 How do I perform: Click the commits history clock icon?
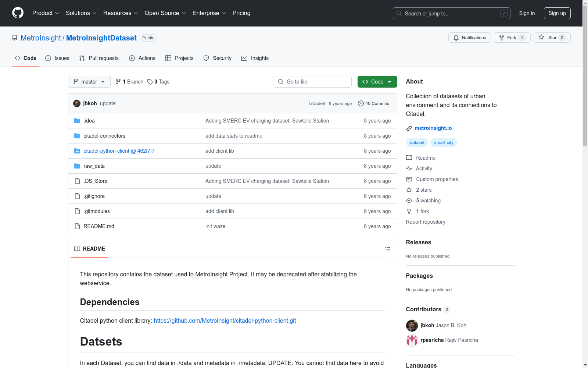[x=361, y=103]
